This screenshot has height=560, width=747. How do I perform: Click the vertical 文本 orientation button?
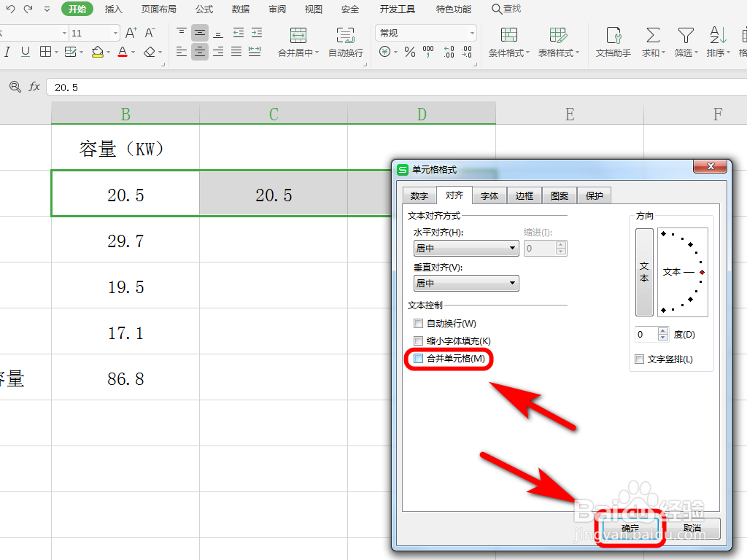(x=644, y=272)
